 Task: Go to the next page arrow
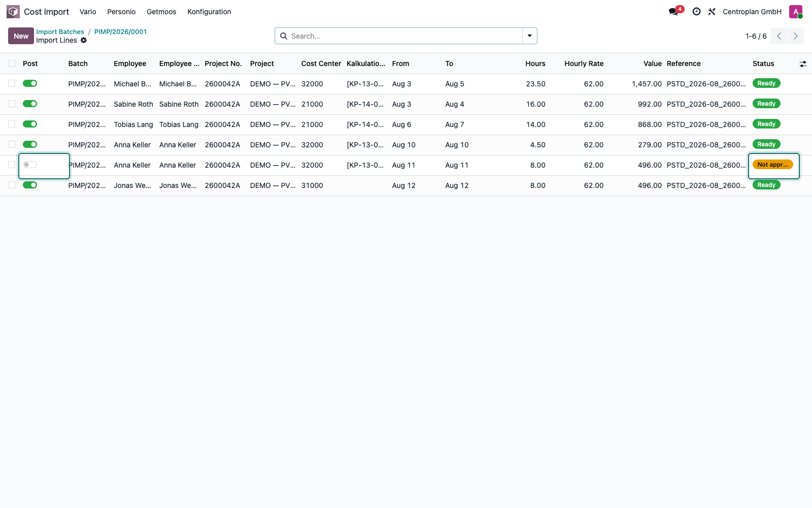coord(796,36)
